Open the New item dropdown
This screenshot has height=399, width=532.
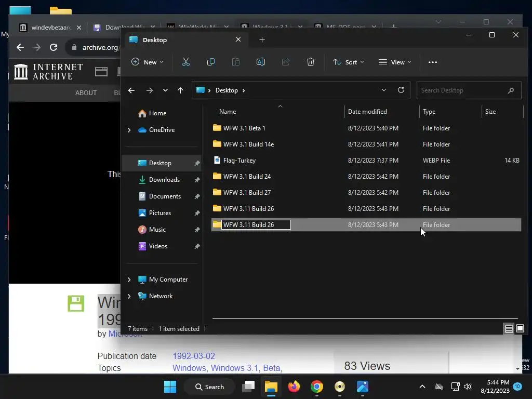click(148, 62)
